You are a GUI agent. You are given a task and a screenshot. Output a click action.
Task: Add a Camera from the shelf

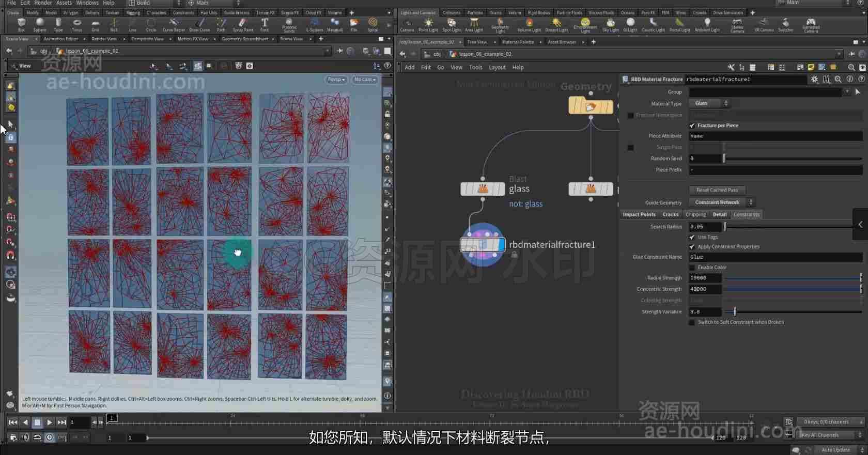point(407,25)
